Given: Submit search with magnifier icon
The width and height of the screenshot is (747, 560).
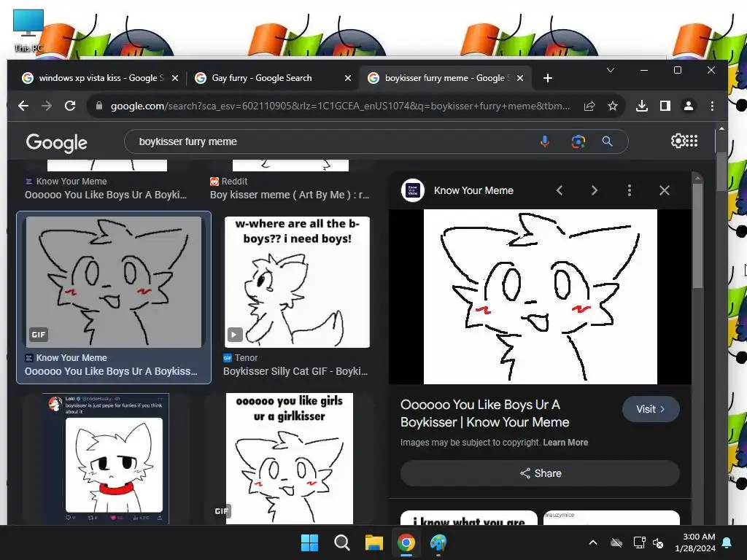Looking at the screenshot, I should (607, 141).
